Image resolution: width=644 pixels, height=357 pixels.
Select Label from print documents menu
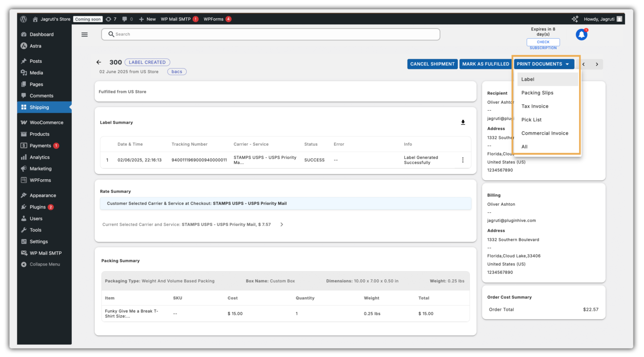coord(547,79)
